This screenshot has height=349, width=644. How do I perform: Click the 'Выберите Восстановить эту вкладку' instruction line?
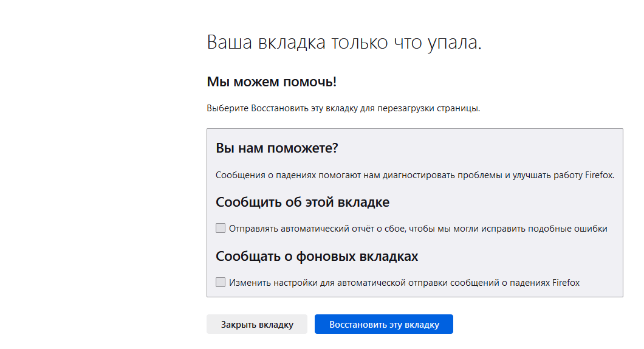(x=343, y=109)
